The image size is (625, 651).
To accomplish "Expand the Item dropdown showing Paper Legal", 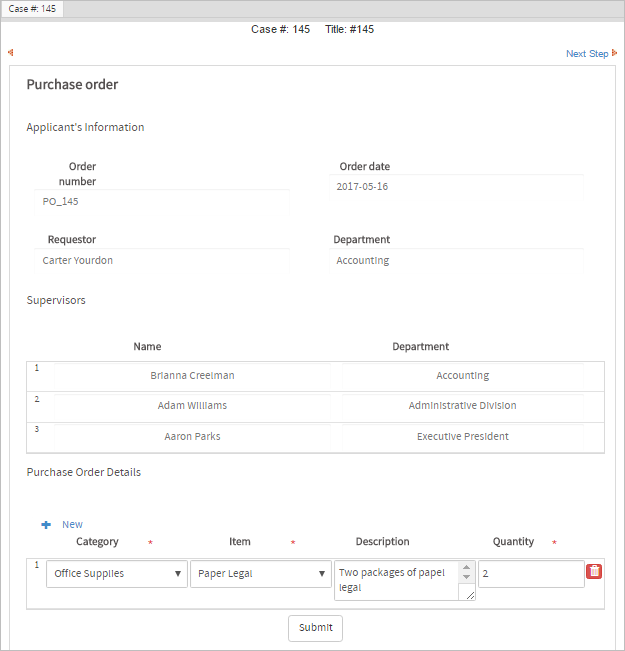I will [260, 574].
